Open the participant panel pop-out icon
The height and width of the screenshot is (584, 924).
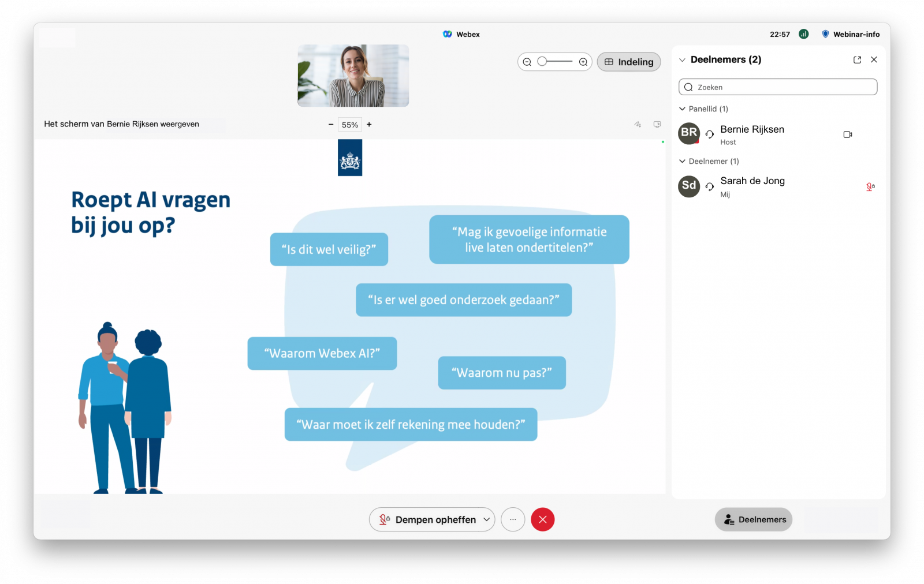pos(857,59)
